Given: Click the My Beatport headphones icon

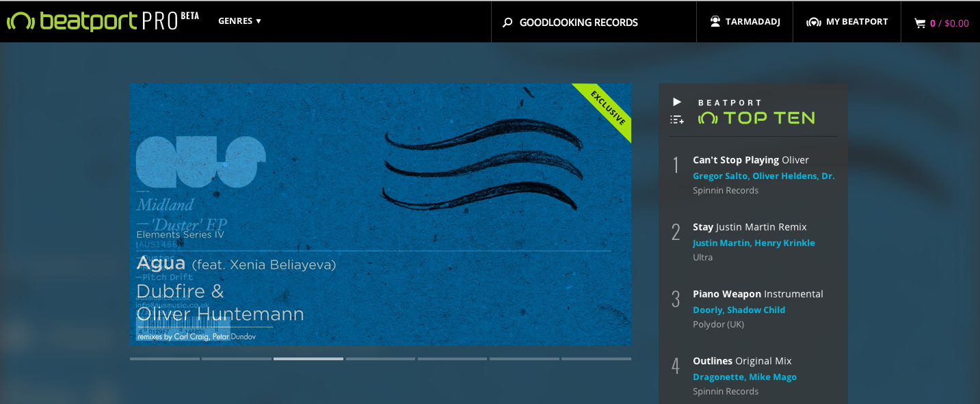Looking at the screenshot, I should tap(813, 22).
